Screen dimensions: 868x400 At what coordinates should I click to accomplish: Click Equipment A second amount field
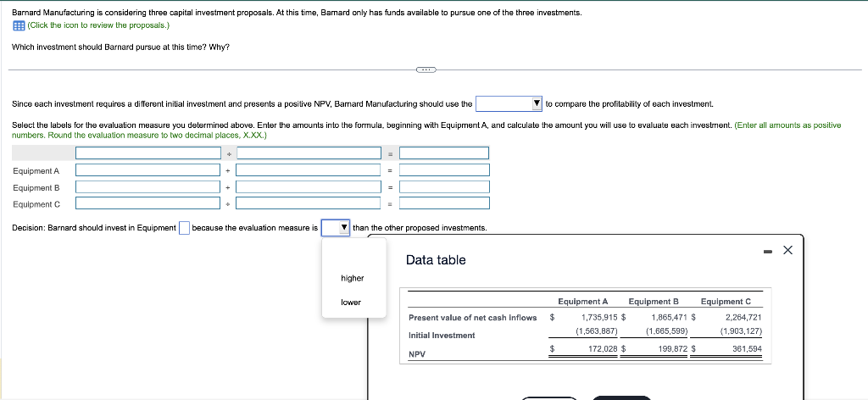click(x=309, y=169)
